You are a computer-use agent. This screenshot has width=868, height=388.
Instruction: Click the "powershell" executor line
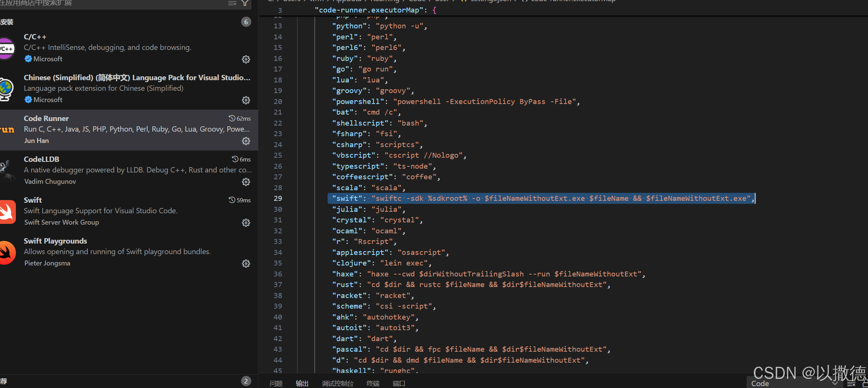pyautogui.click(x=456, y=102)
